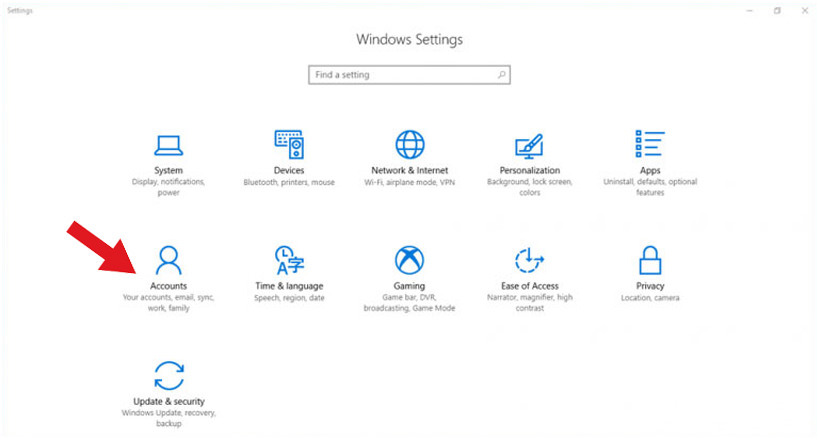
Task: Click 'Speech, region, date' description
Action: point(289,298)
